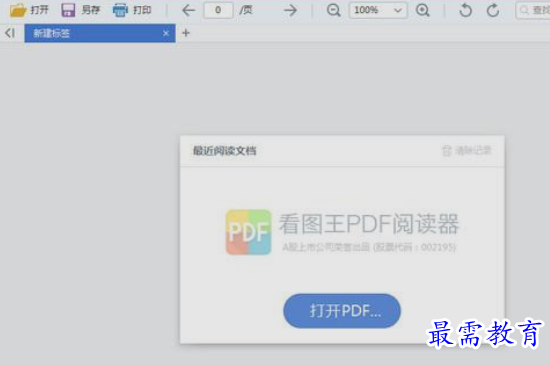Click the 最近阅读文档 heading
Screen dimensions: 550x365
pos(224,151)
